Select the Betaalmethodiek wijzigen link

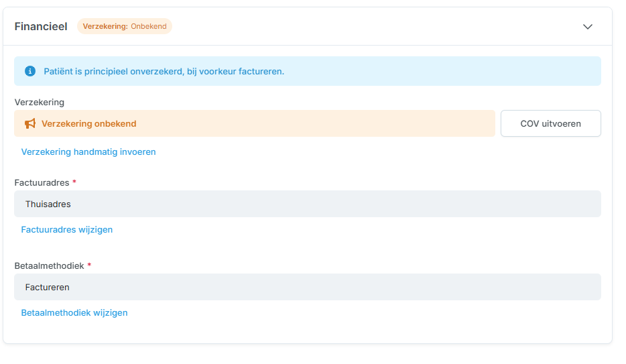coord(74,313)
